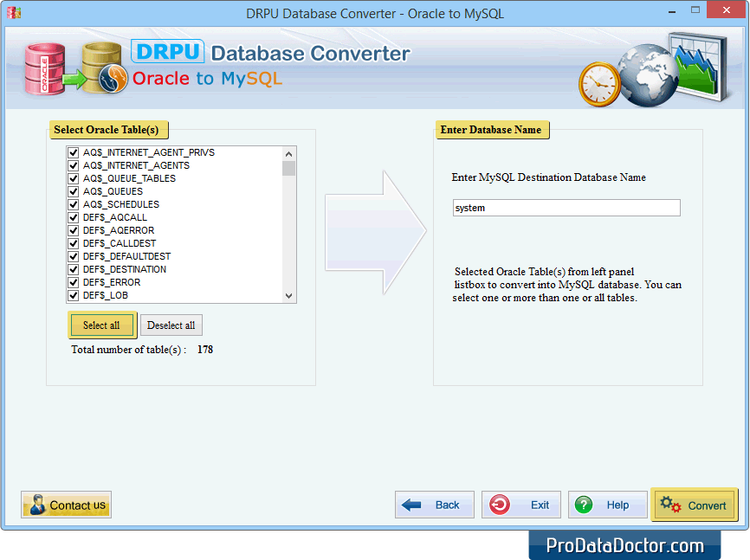Uncheck DEF$_DEFAULTDEST checkbox
750x560 pixels.
coord(74,256)
